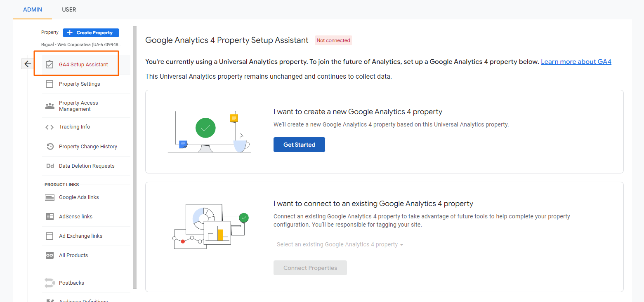
Task: Open the existing Google Analytics 4 property selector
Action: click(x=339, y=244)
